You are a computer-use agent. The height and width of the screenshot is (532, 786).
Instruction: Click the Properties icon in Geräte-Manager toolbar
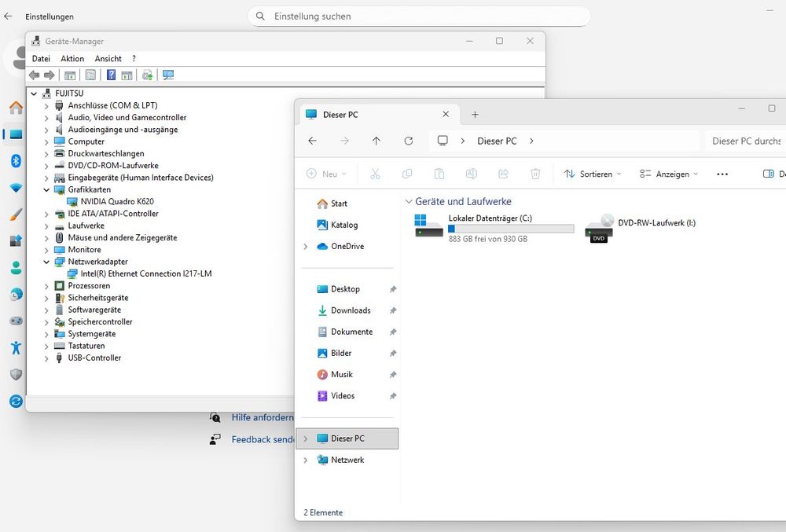tap(90, 75)
